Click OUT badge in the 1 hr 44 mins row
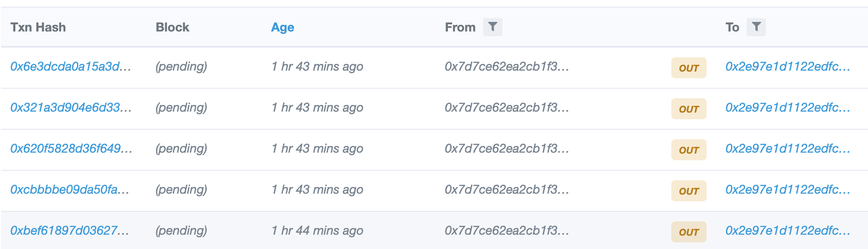 tap(688, 232)
